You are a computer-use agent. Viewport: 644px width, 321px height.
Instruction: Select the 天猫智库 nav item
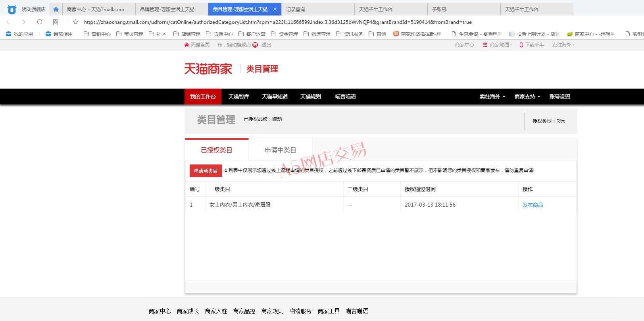(239, 97)
